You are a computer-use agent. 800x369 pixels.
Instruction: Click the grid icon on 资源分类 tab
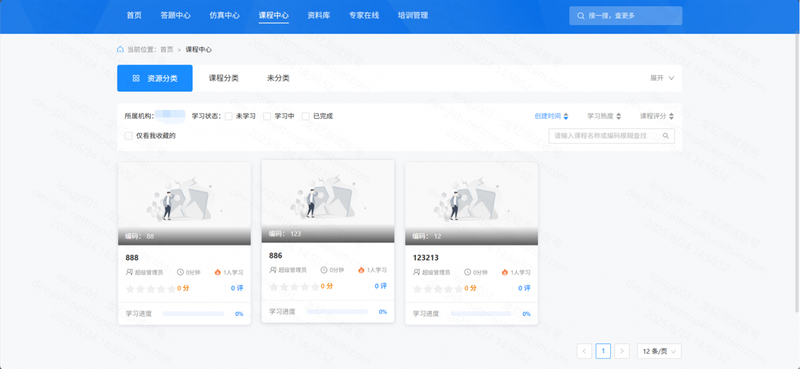click(136, 79)
